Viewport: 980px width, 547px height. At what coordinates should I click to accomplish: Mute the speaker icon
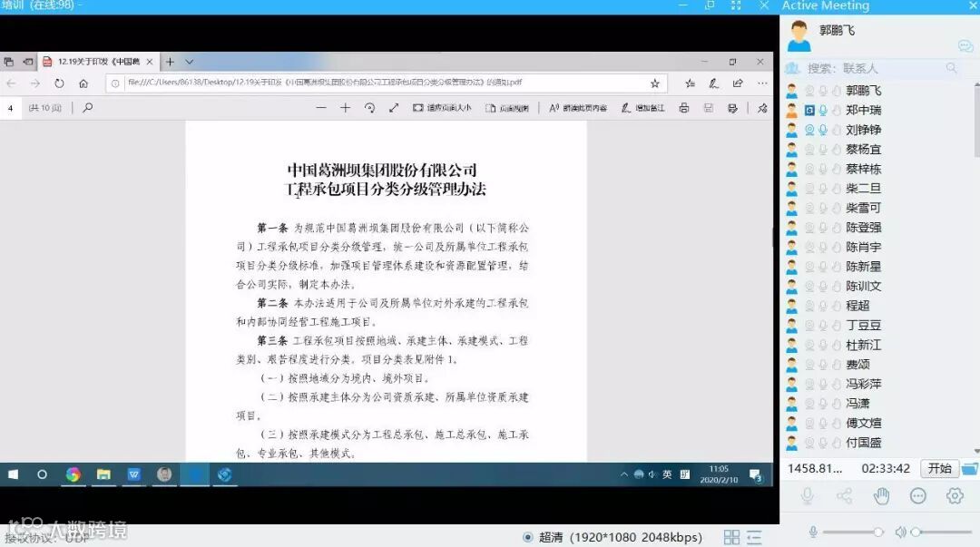pos(901,532)
